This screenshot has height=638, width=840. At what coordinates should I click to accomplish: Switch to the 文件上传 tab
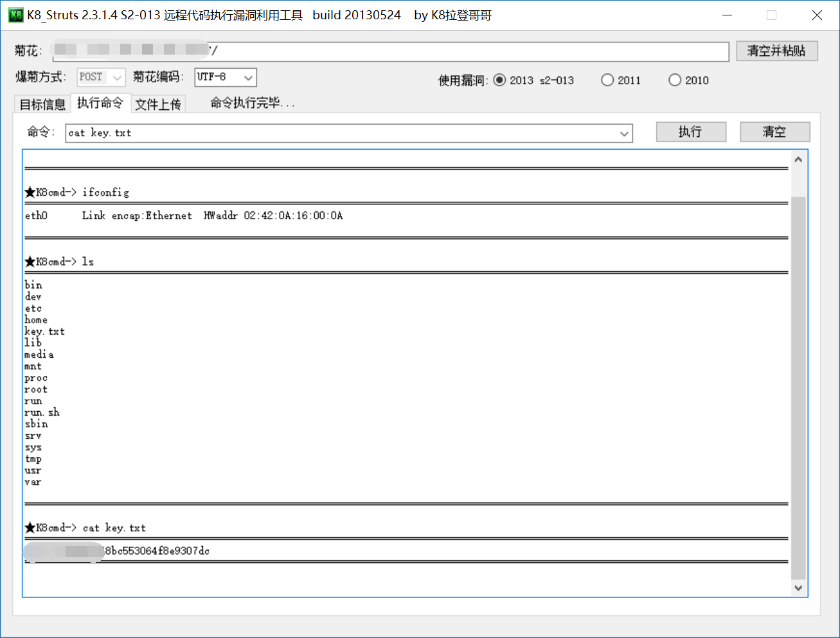click(x=158, y=104)
